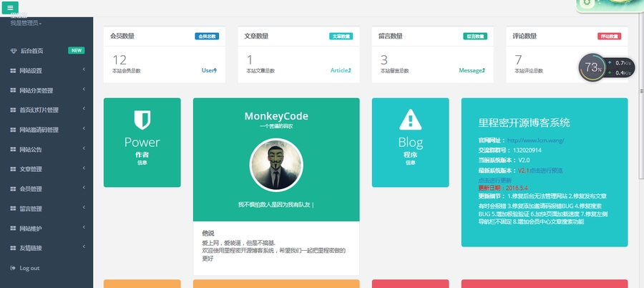Click the 点击进行更新 update link
The height and width of the screenshot is (288, 644).
tap(494, 179)
